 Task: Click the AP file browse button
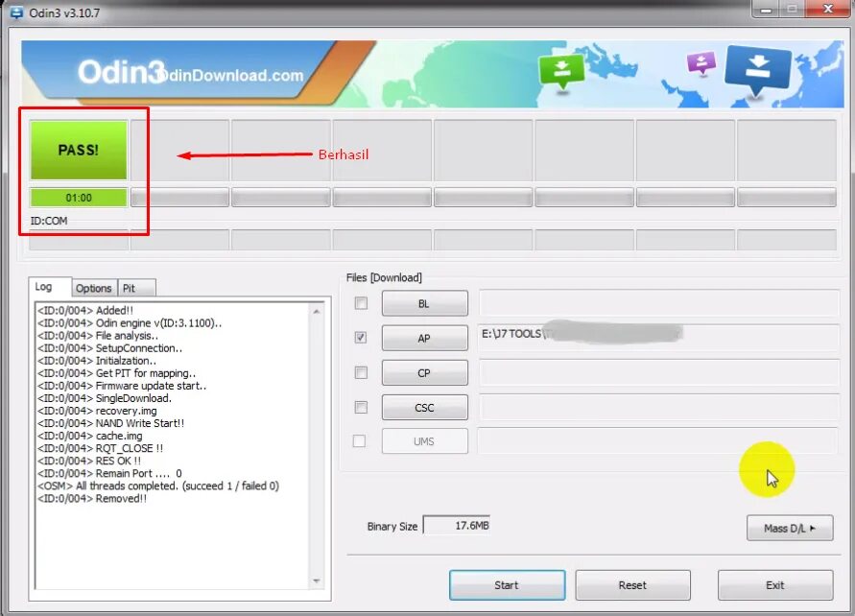(x=425, y=338)
